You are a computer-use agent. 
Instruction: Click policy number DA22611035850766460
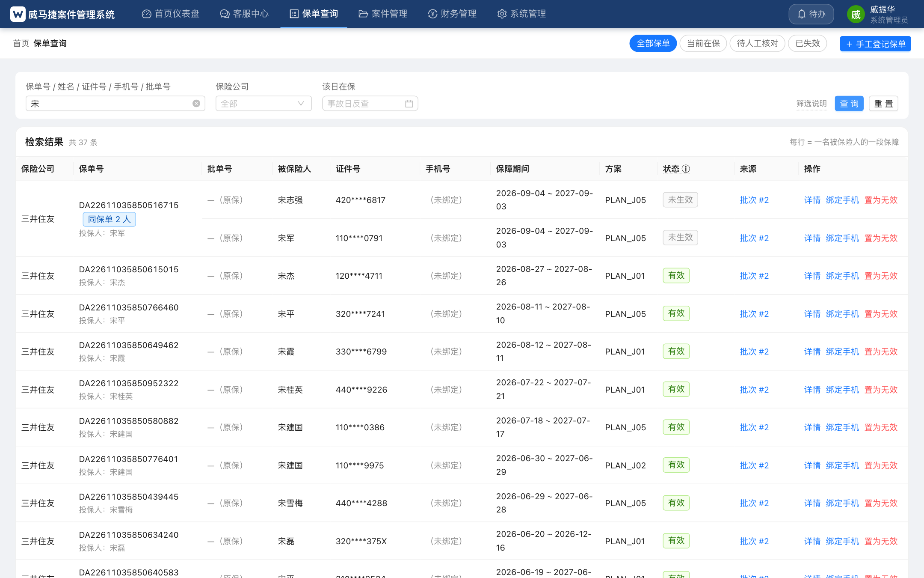[x=129, y=307]
